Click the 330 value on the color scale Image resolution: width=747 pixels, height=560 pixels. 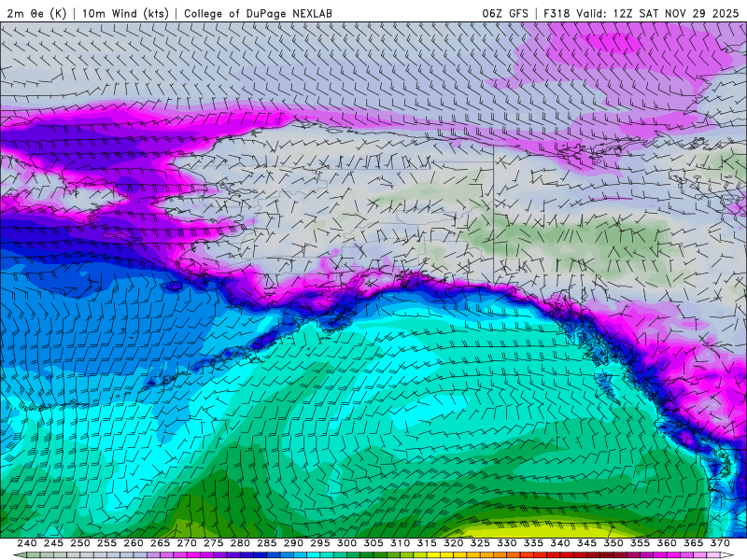point(507,543)
